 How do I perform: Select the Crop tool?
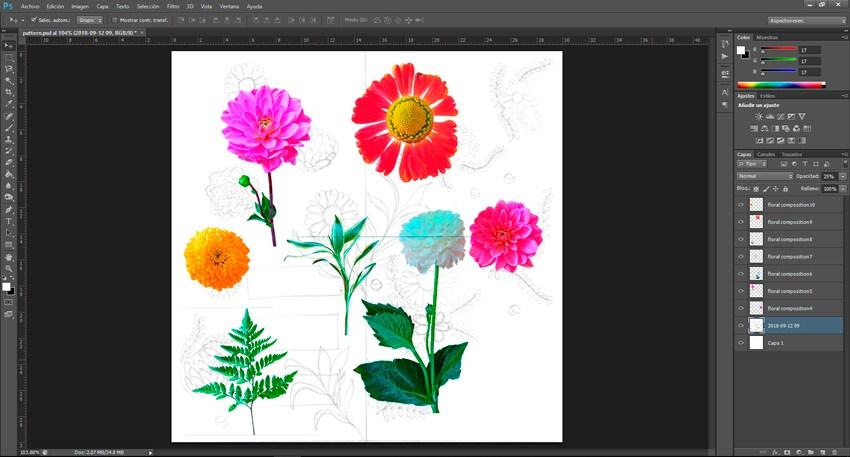coord(9,92)
